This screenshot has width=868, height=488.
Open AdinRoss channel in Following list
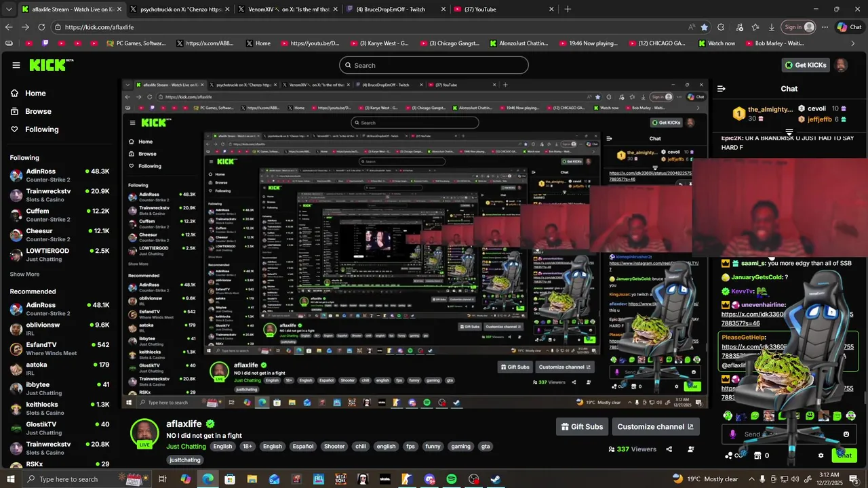(x=60, y=175)
